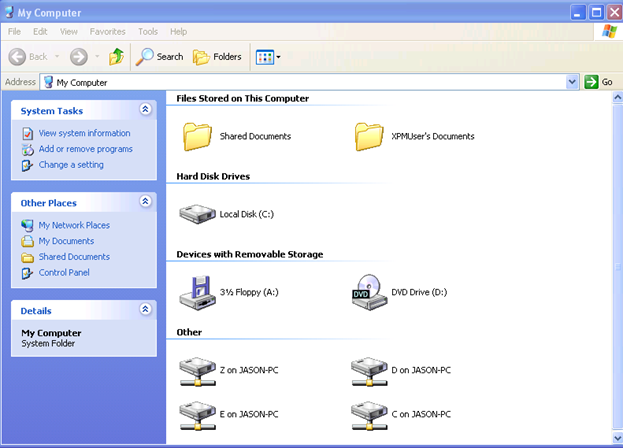Select Z on JASON-PC network drive icon
Screen dimensions: 623x448
pyautogui.click(x=197, y=371)
